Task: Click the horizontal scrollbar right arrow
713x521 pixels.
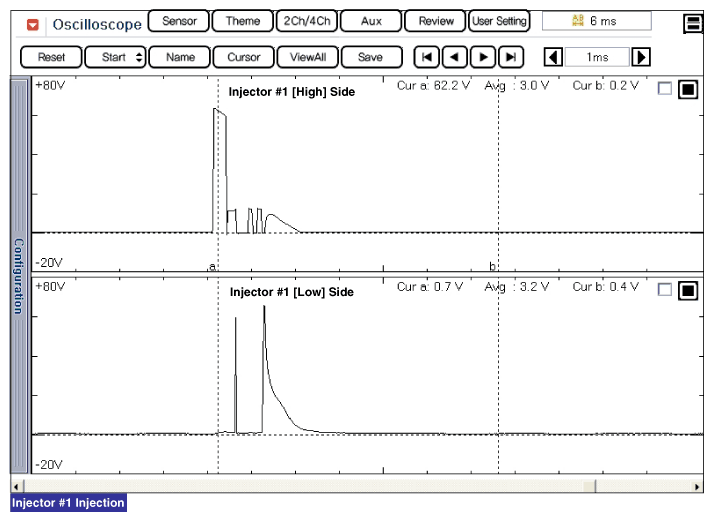Action: point(697,486)
